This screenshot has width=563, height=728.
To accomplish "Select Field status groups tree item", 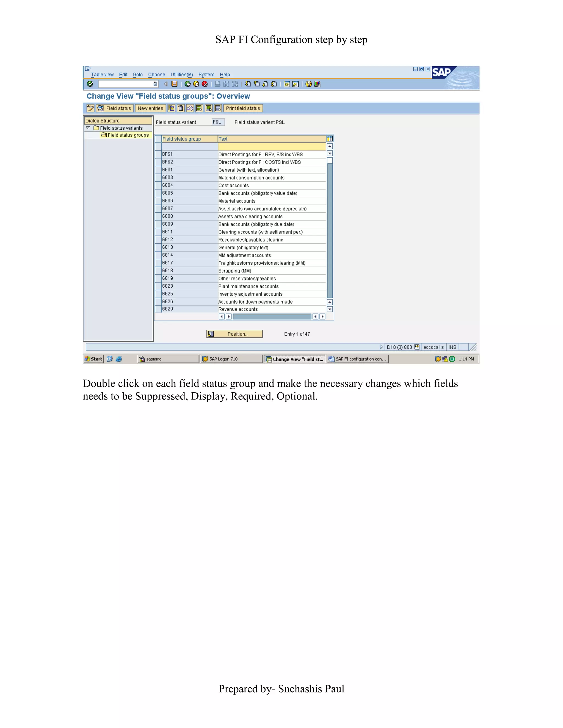I will tap(128, 135).
